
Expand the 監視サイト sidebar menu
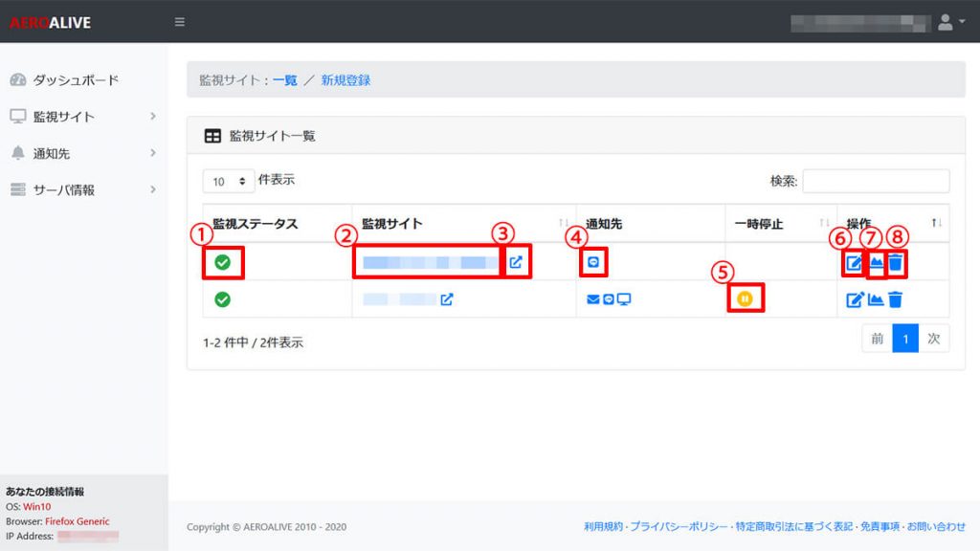pyautogui.click(x=84, y=116)
